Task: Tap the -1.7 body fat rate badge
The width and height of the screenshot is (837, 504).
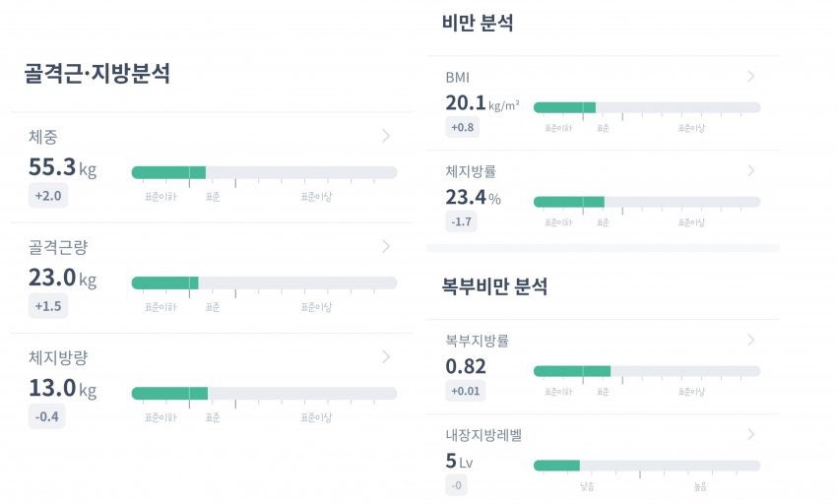Action: (x=460, y=221)
